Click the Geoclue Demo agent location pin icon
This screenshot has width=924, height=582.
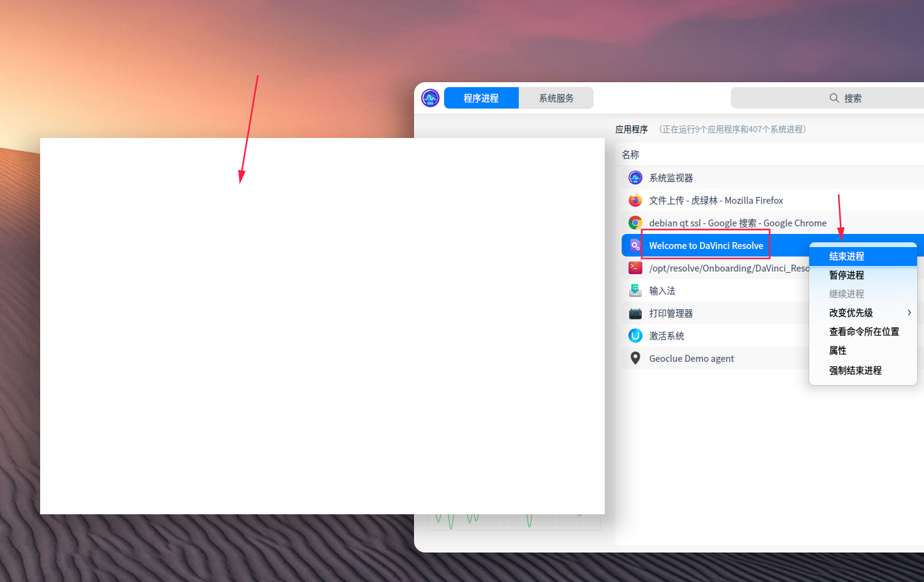pyautogui.click(x=635, y=358)
